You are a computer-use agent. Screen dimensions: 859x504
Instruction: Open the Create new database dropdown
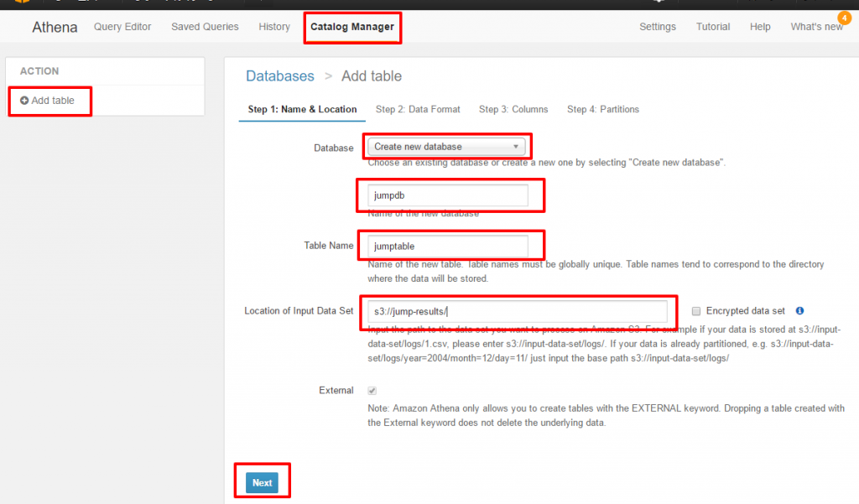tap(446, 147)
